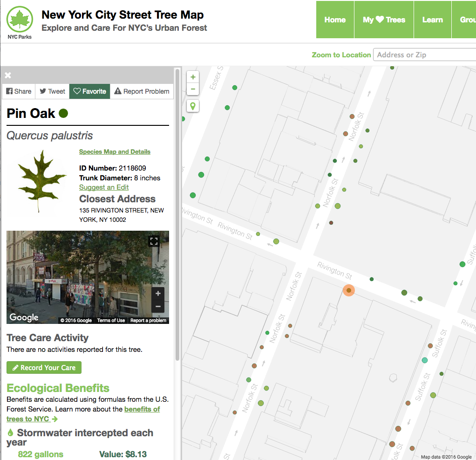Share tree on Facebook

pyautogui.click(x=19, y=91)
